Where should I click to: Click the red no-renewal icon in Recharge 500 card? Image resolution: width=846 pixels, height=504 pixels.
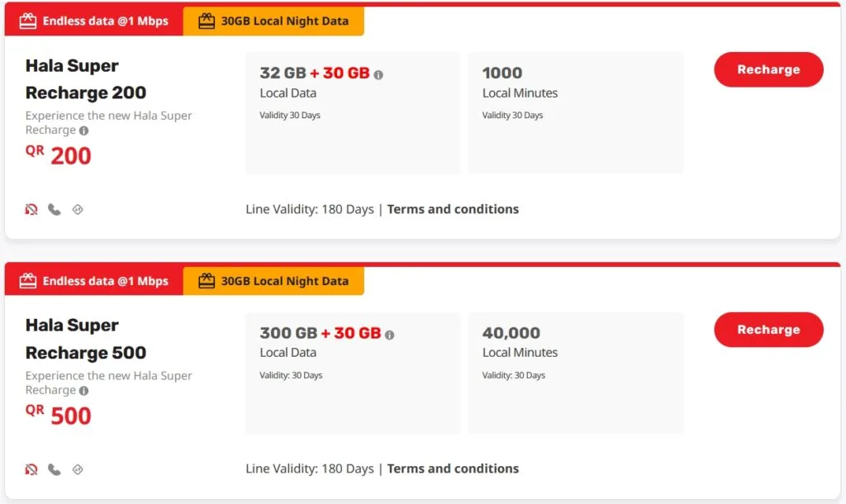pyautogui.click(x=31, y=470)
